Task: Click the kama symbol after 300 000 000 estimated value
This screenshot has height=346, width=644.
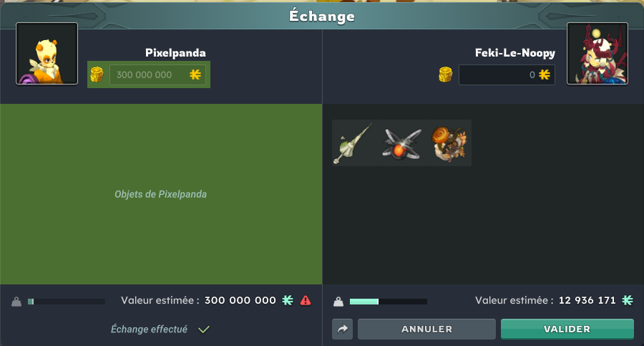Action: pos(288,300)
